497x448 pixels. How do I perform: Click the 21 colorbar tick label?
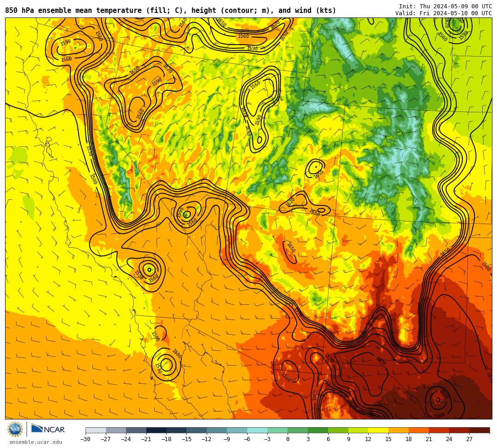pyautogui.click(x=429, y=439)
